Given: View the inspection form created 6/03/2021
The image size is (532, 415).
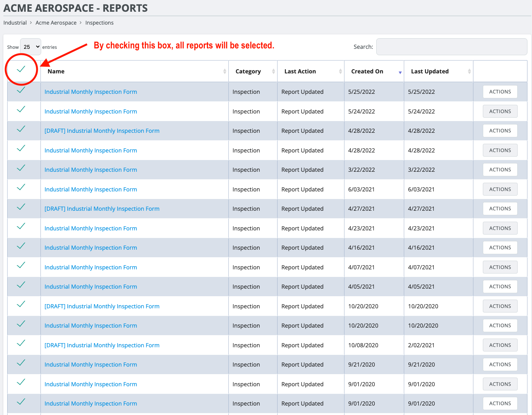Looking at the screenshot, I should point(91,190).
